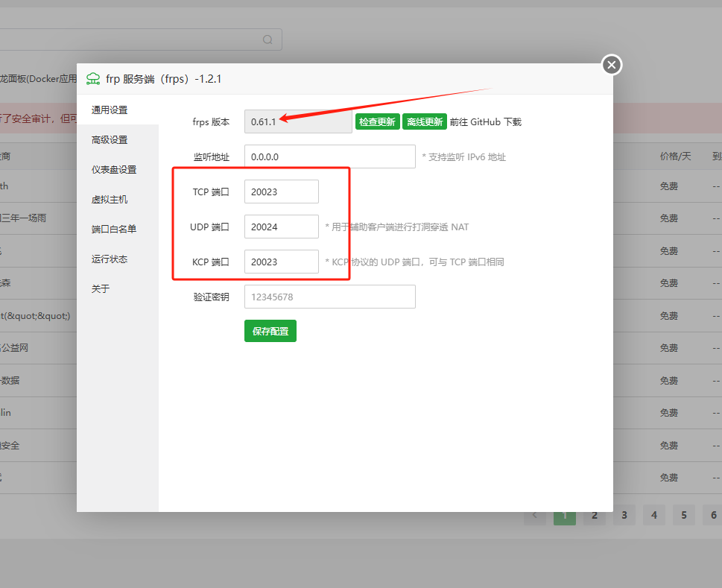Viewport: 722px width, 588px height.
Task: Click the 离线更新 button
Action: coord(425,122)
